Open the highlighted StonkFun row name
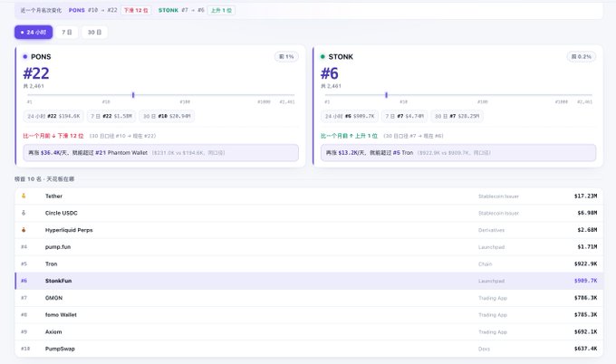Image resolution: width=616 pixels, height=364 pixels. (58, 281)
